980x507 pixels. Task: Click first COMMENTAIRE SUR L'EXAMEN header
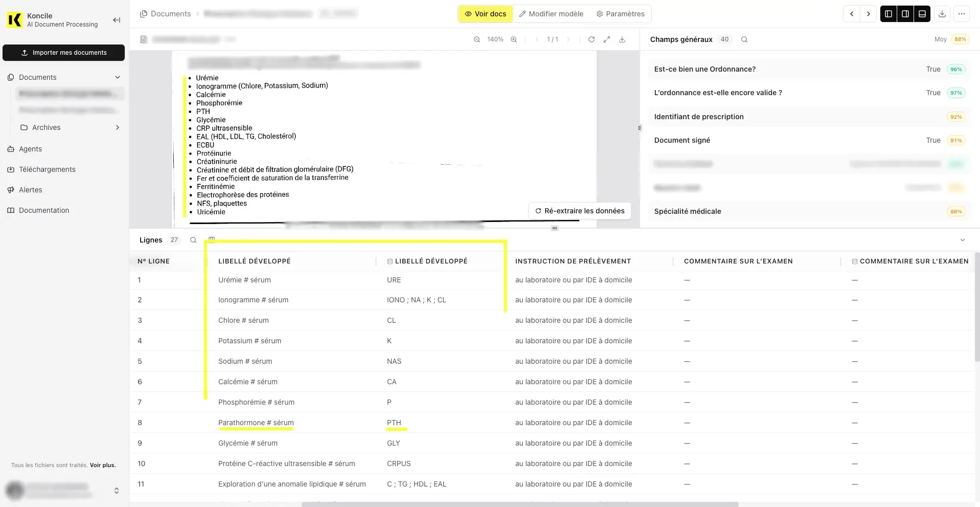[738, 261]
